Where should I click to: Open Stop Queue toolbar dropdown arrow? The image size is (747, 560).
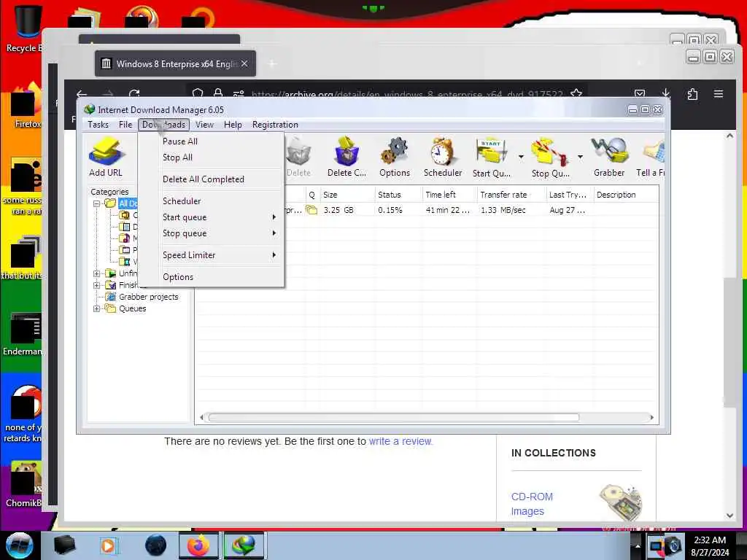[x=580, y=157]
